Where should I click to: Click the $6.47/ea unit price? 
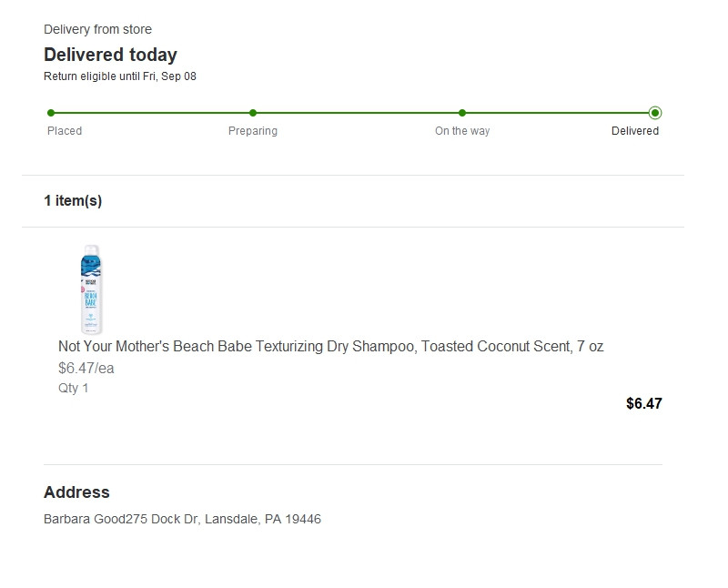tap(86, 369)
